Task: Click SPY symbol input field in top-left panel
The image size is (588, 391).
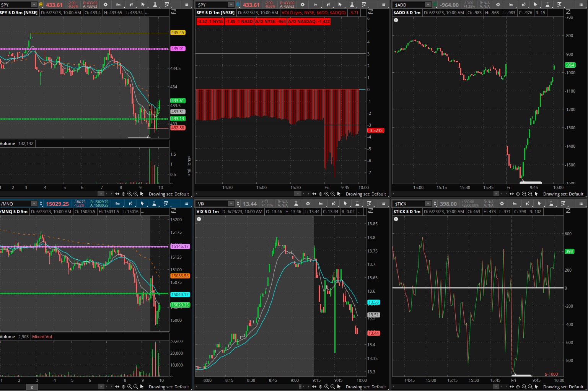Action: [x=16, y=5]
